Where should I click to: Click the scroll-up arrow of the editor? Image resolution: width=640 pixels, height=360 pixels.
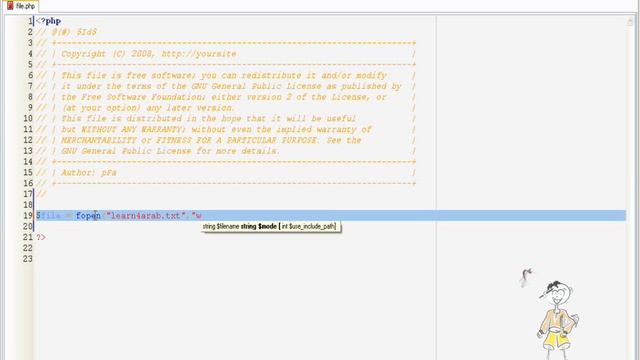(630, 22)
